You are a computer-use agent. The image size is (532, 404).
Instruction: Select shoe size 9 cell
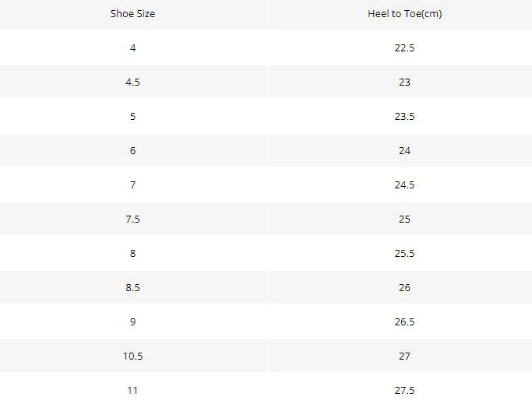pyautogui.click(x=132, y=322)
